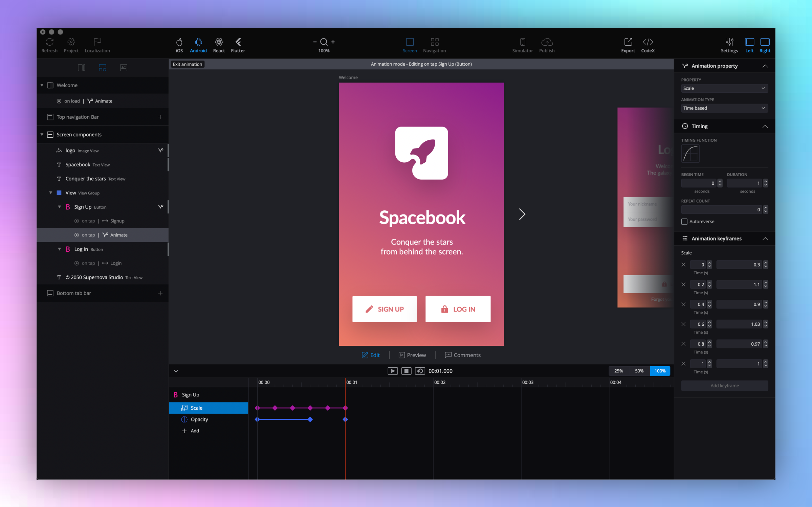The height and width of the screenshot is (507, 812).
Task: Click the Export icon
Action: [x=628, y=42]
